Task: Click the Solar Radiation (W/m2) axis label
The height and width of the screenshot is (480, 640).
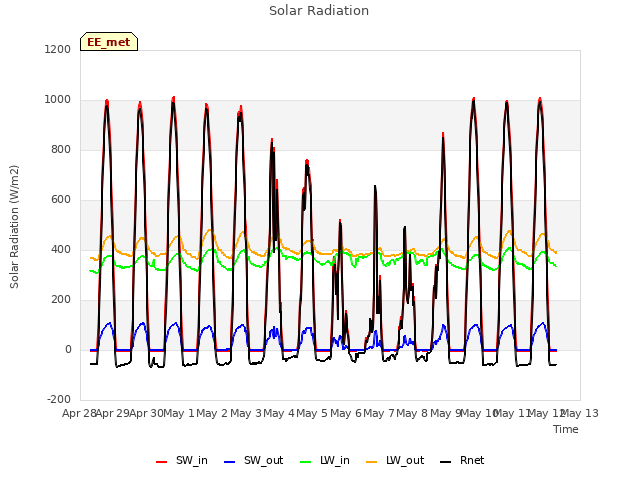Action: pos(14,227)
